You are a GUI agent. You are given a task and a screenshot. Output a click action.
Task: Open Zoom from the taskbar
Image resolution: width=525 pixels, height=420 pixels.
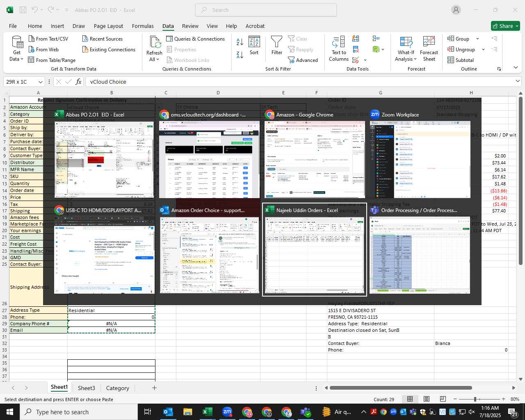[x=227, y=412]
